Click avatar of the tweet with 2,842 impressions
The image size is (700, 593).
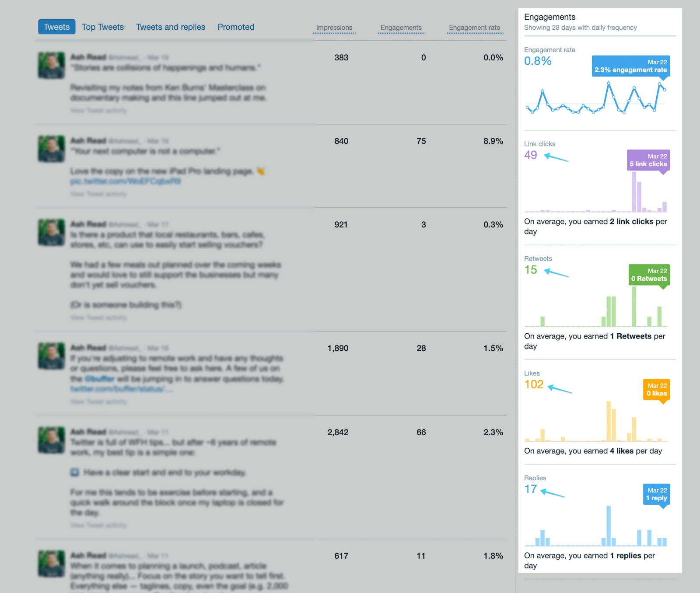(51, 440)
